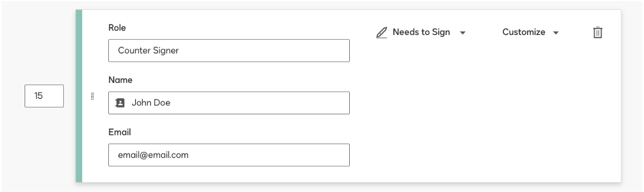Focus the Name field containing John Doe
Viewport: 644px width, 192px height.
coord(229,103)
